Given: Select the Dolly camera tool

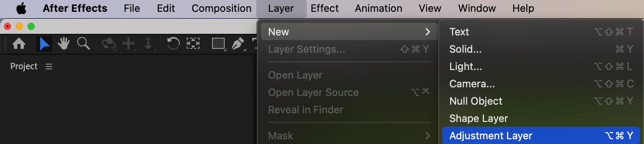Looking at the screenshot, I should click(x=148, y=43).
